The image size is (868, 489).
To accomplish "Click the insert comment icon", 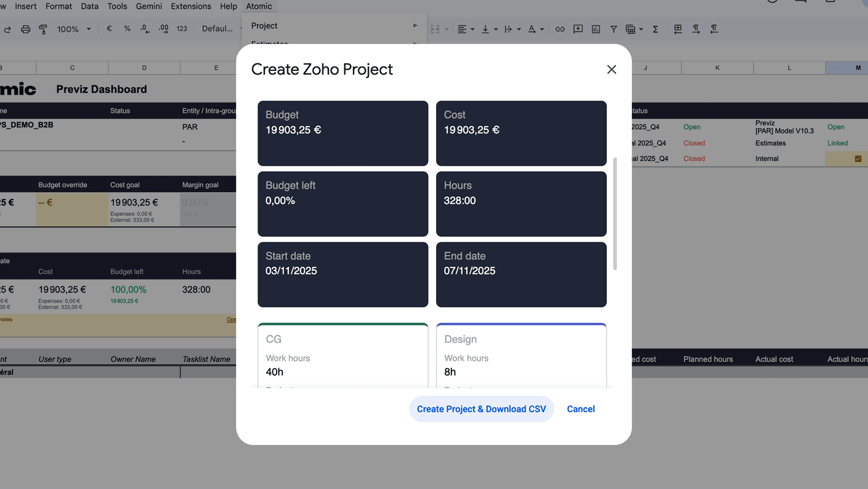I will (578, 29).
